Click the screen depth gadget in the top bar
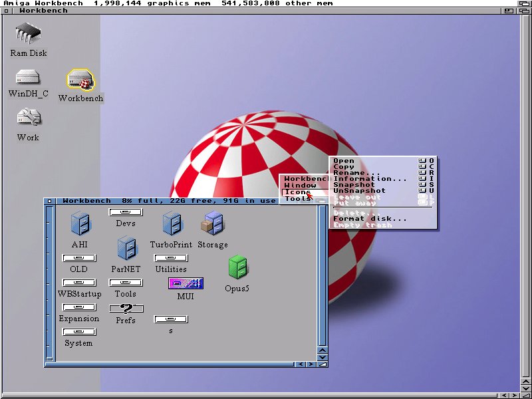 (x=523, y=3)
